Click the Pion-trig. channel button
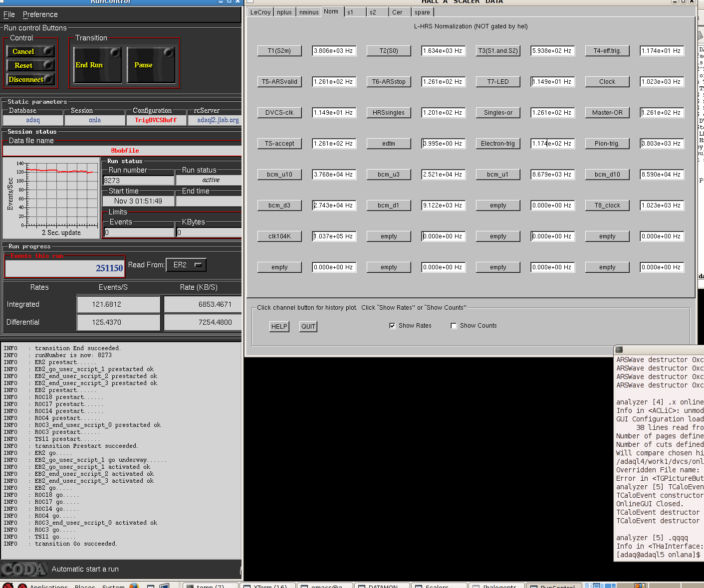Screen dimensions: 704x588 coord(607,144)
